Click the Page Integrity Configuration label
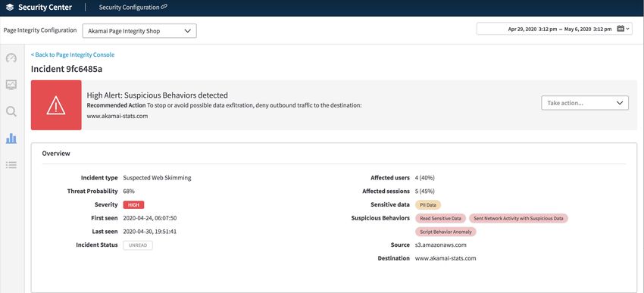 (40, 30)
